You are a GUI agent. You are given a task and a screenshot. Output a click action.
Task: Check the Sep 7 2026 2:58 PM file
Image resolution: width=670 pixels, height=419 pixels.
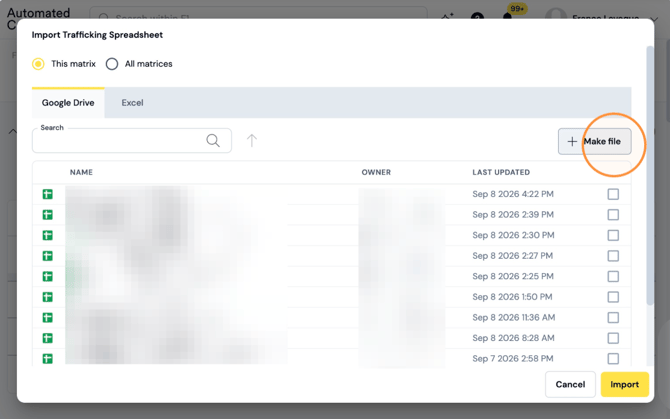(x=613, y=359)
